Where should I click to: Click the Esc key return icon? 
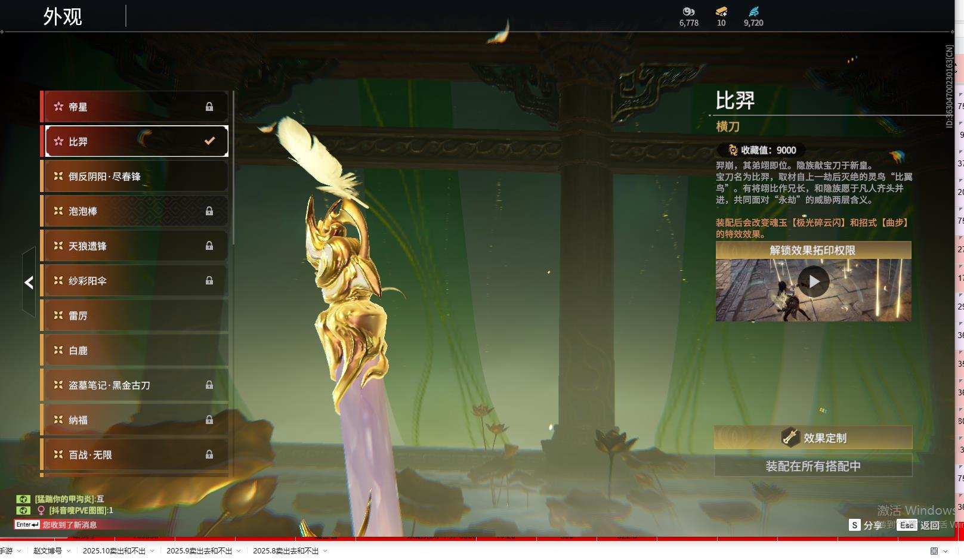[x=907, y=525]
